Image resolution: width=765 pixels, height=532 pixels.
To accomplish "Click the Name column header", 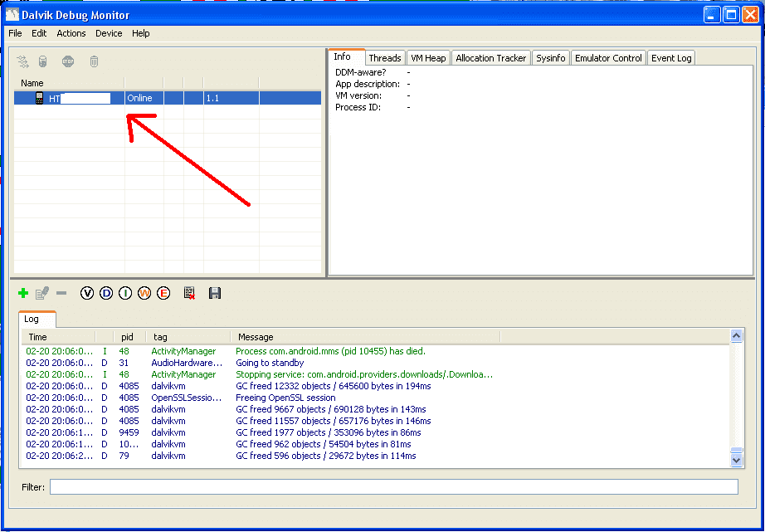I will pyautogui.click(x=69, y=84).
